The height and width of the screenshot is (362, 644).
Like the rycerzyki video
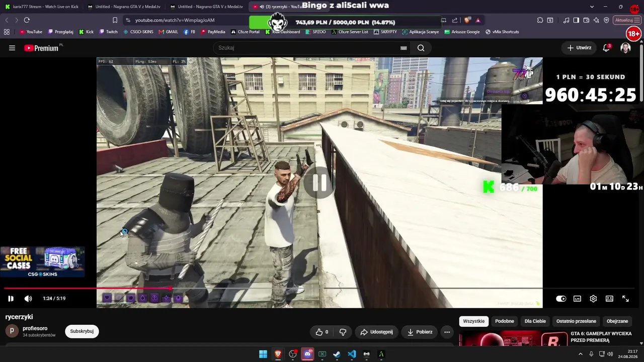coord(322,332)
